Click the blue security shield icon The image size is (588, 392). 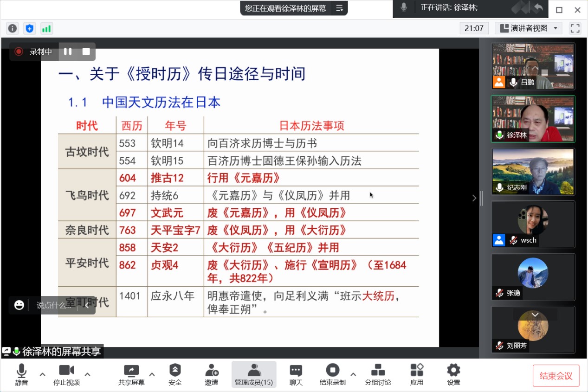(30, 29)
